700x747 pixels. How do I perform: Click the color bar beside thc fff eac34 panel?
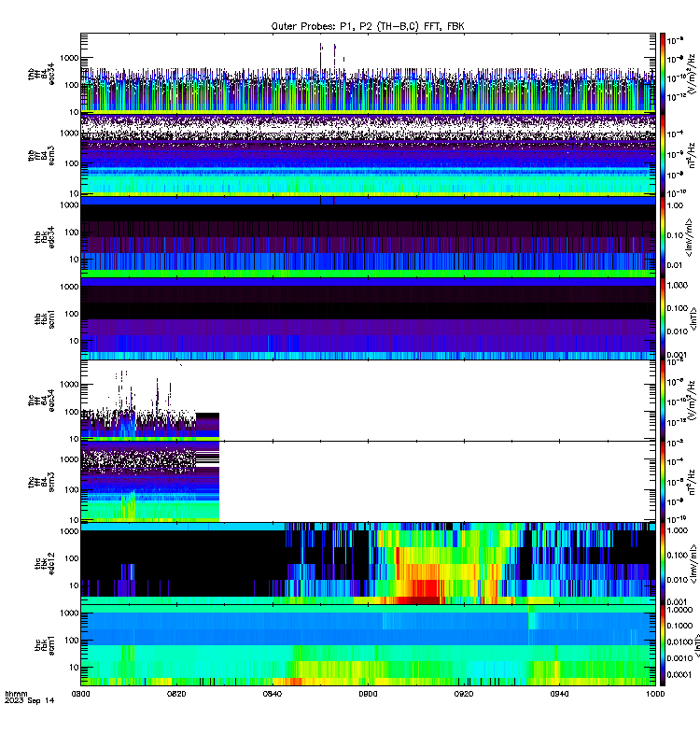pyautogui.click(x=663, y=401)
